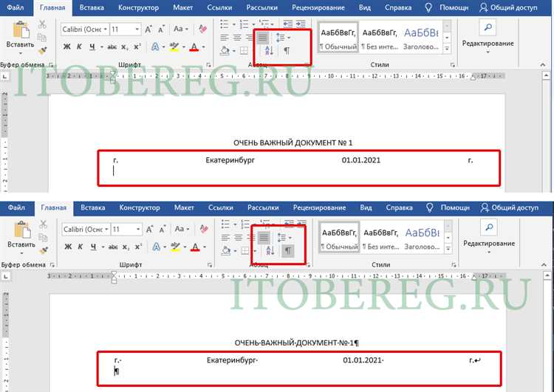This screenshot has width=554, height=392.
Task: Justify text in upper window ribbon
Action: click(262, 38)
